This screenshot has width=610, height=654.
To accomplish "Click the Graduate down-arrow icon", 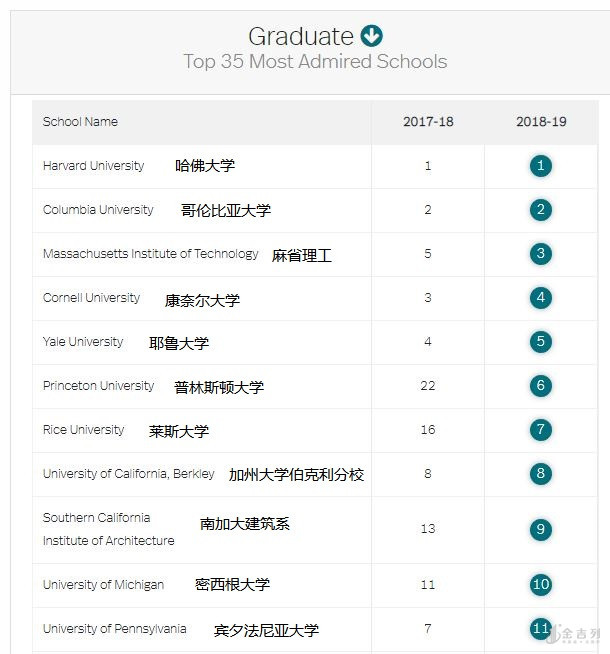I will point(372,36).
